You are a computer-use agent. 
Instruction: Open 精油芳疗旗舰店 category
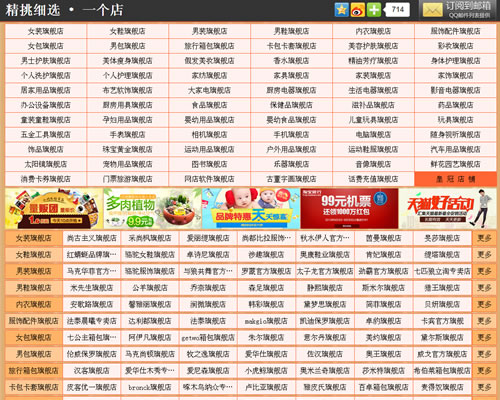[373, 61]
